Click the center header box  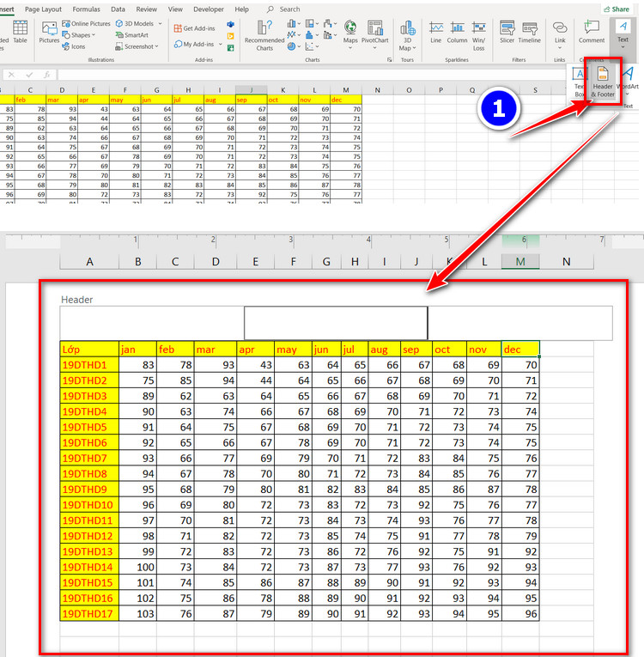tap(336, 323)
